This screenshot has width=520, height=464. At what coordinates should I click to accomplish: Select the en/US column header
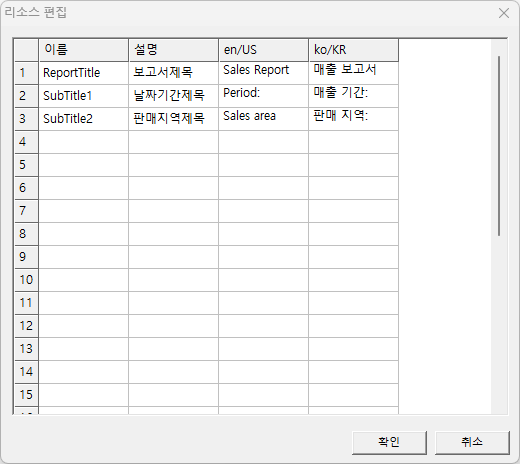[264, 50]
